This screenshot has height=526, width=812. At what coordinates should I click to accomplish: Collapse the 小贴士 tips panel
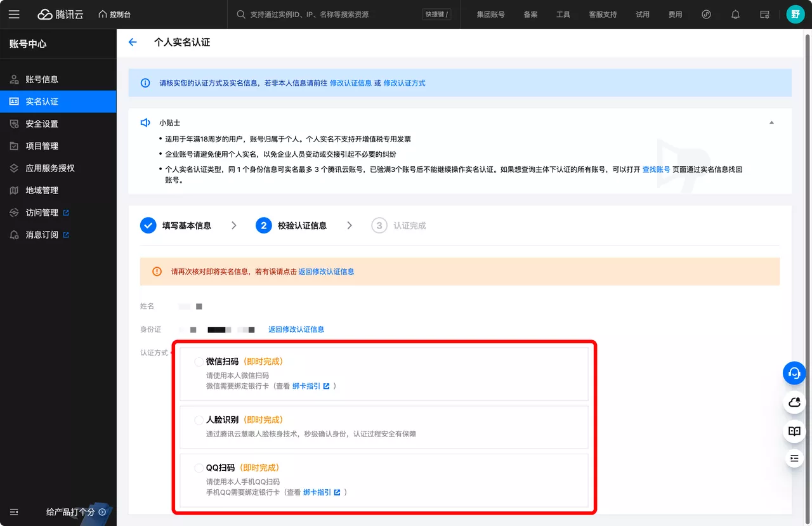pos(771,121)
